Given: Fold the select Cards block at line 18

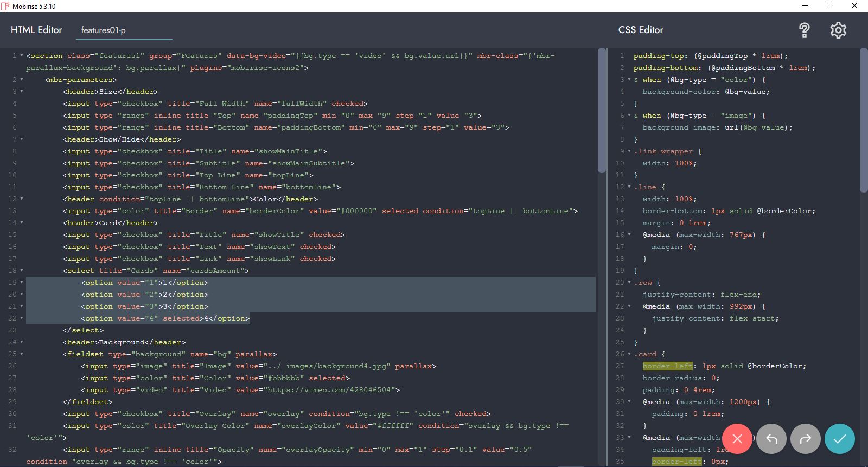Looking at the screenshot, I should [x=22, y=271].
